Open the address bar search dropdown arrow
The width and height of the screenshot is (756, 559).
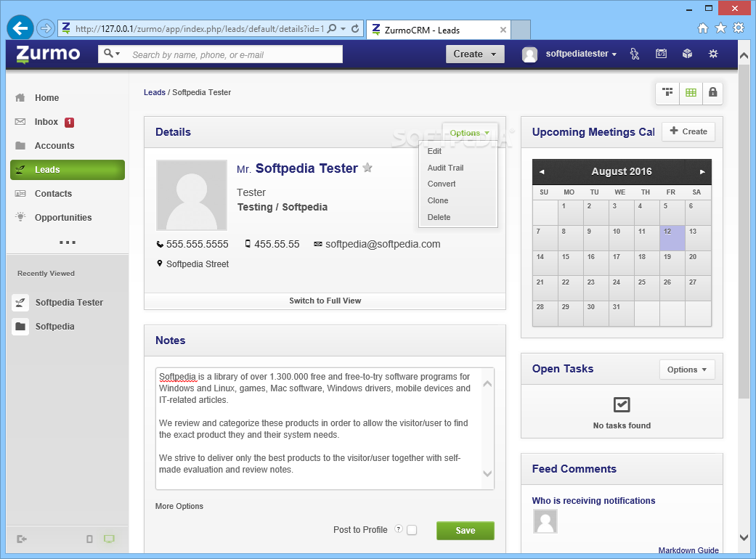[x=344, y=29]
